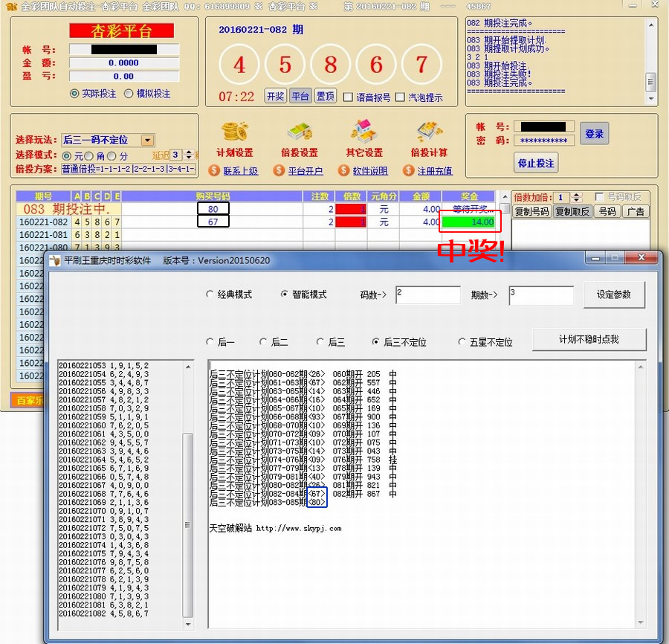669x644 pixels.
Task: Open the 其它设置 house icon
Action: pos(363,132)
